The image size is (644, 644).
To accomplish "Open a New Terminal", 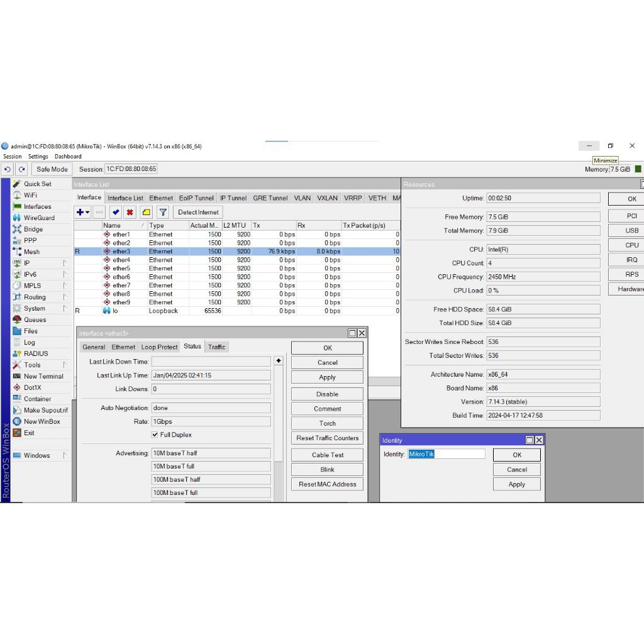I will tap(43, 376).
